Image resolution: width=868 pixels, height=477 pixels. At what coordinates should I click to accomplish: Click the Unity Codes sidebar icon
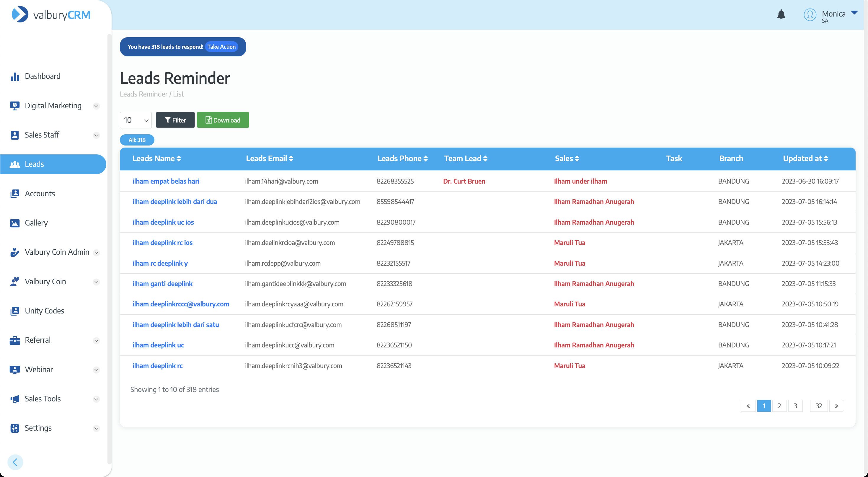(x=14, y=311)
